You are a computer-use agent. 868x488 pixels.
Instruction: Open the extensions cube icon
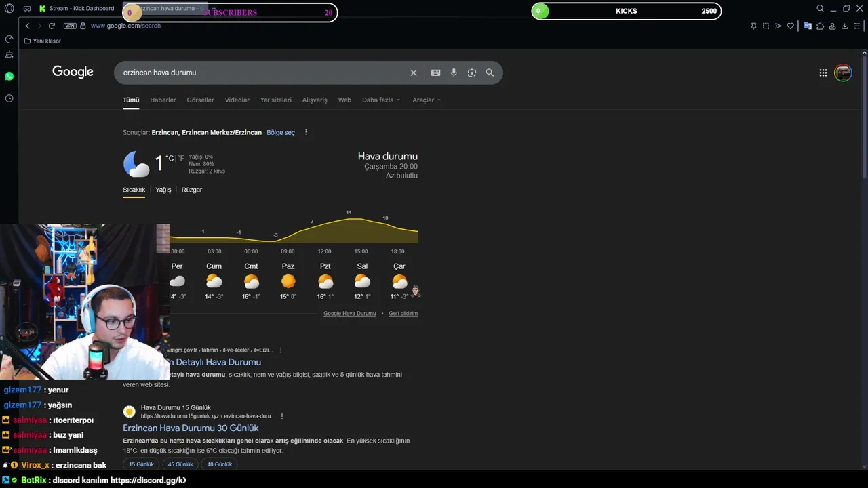click(x=820, y=26)
